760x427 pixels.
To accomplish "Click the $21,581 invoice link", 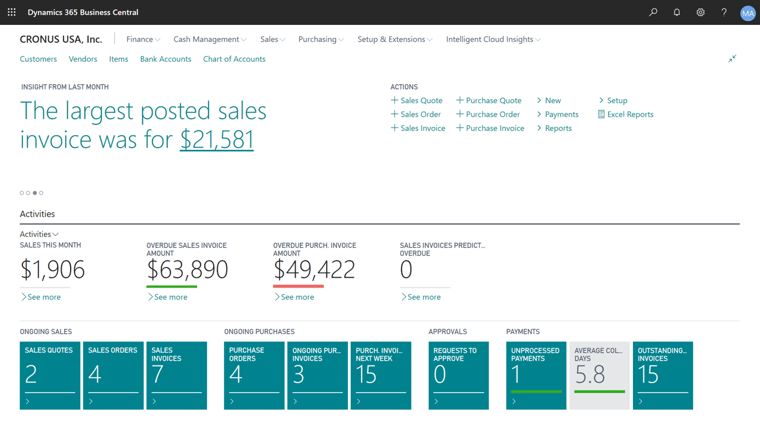I will pyautogui.click(x=217, y=140).
